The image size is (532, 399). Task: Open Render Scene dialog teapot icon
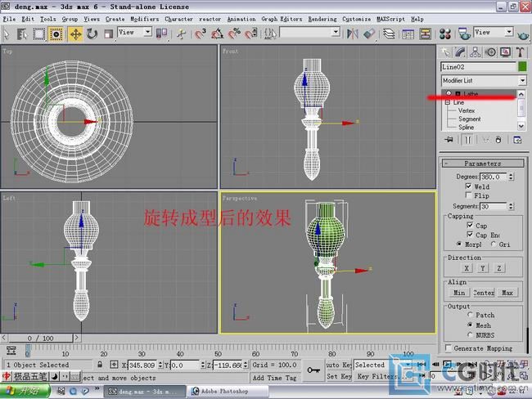pyautogui.click(x=464, y=34)
